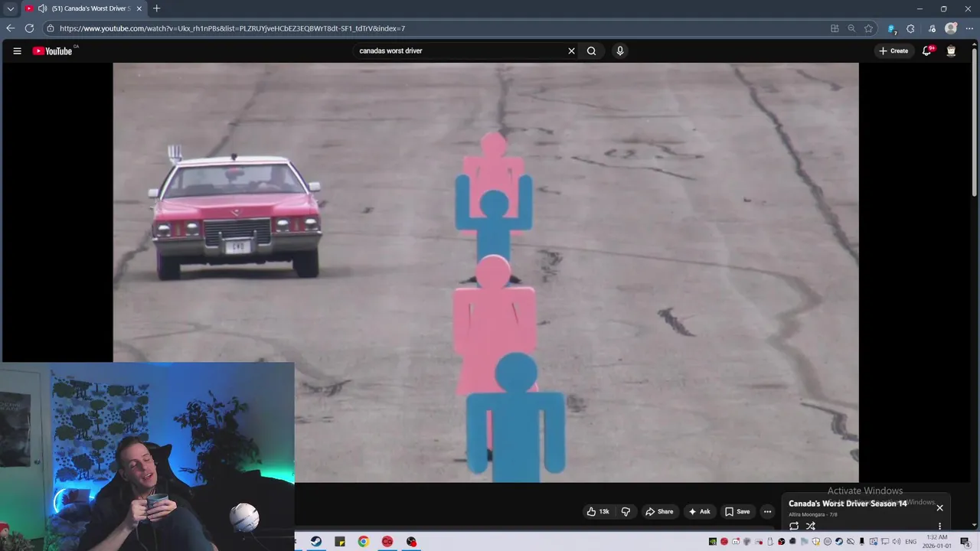Click the video player frame
The image size is (980, 551).
tap(485, 272)
